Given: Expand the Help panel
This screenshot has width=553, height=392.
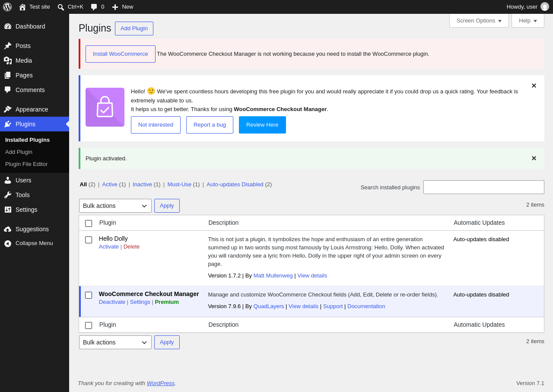Looking at the screenshot, I should point(528,20).
